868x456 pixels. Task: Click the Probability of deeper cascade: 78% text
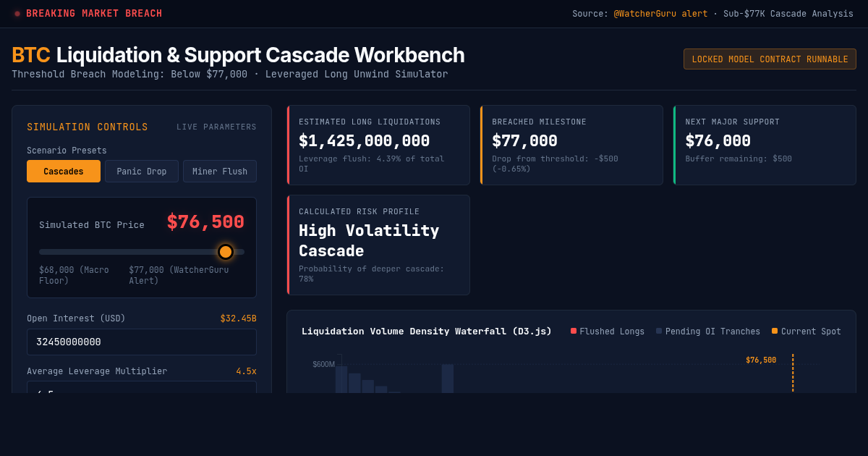click(373, 274)
